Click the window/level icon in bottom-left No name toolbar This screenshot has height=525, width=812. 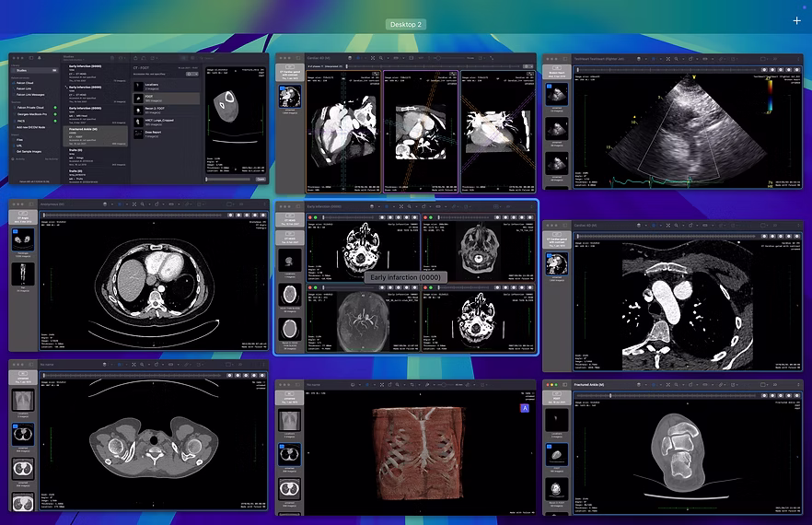(x=105, y=365)
